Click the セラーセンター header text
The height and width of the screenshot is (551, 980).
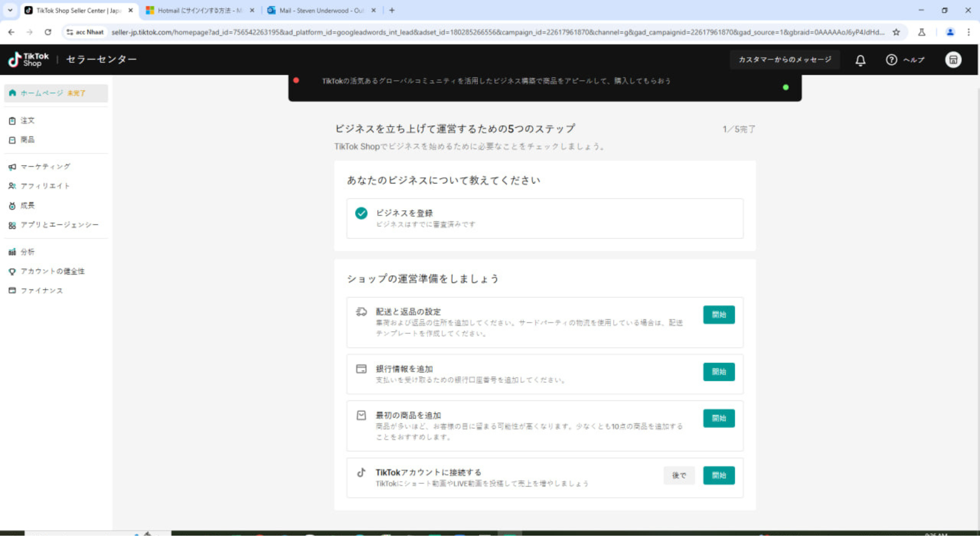[x=101, y=60]
